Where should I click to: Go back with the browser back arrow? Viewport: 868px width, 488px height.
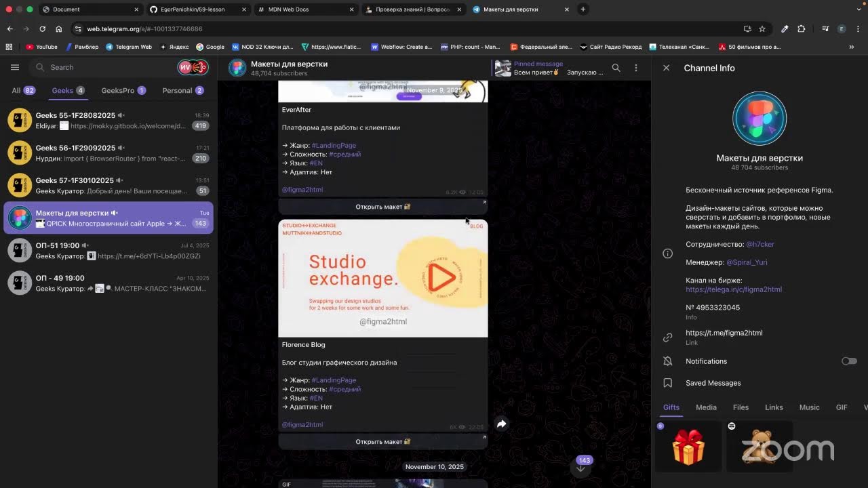[x=9, y=29]
